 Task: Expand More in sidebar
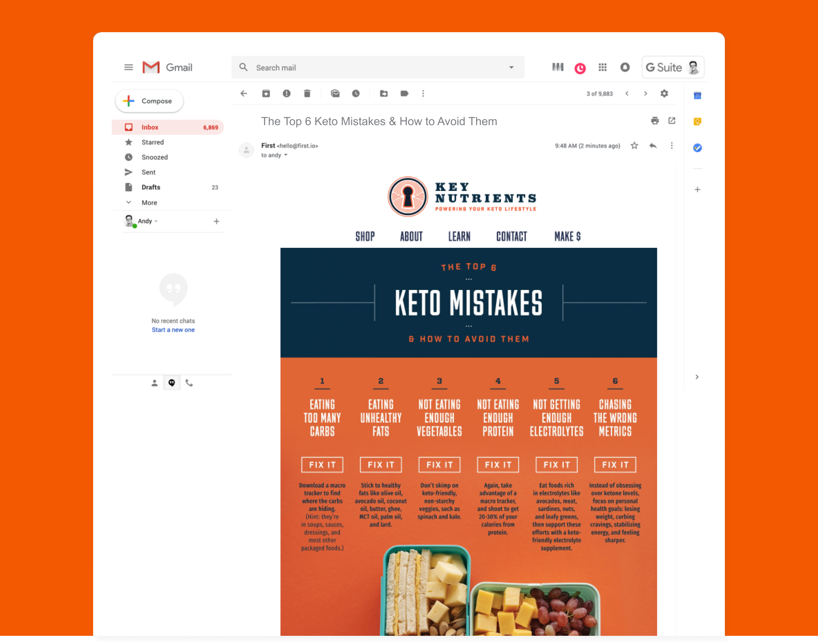pyautogui.click(x=149, y=203)
